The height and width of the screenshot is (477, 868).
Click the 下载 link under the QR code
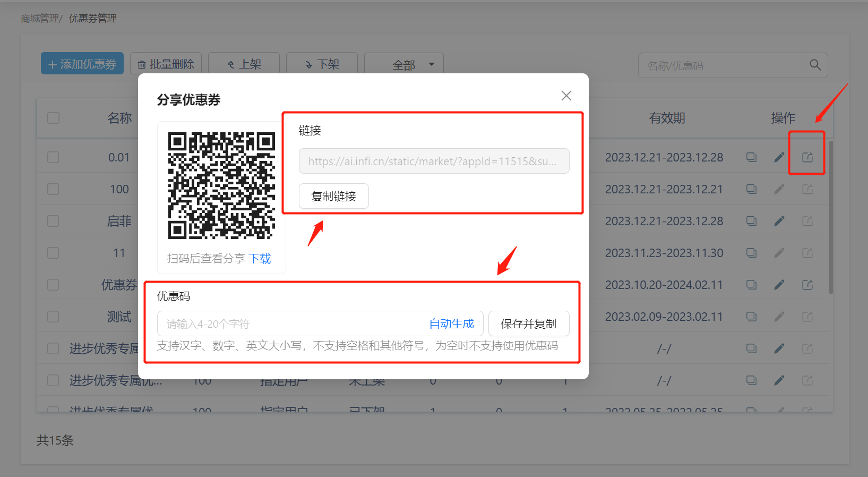tap(260, 259)
